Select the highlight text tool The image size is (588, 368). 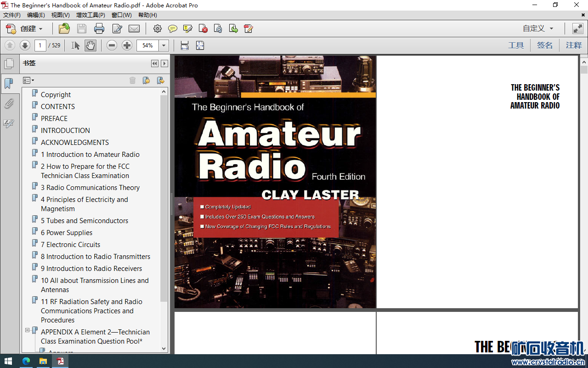tap(187, 29)
